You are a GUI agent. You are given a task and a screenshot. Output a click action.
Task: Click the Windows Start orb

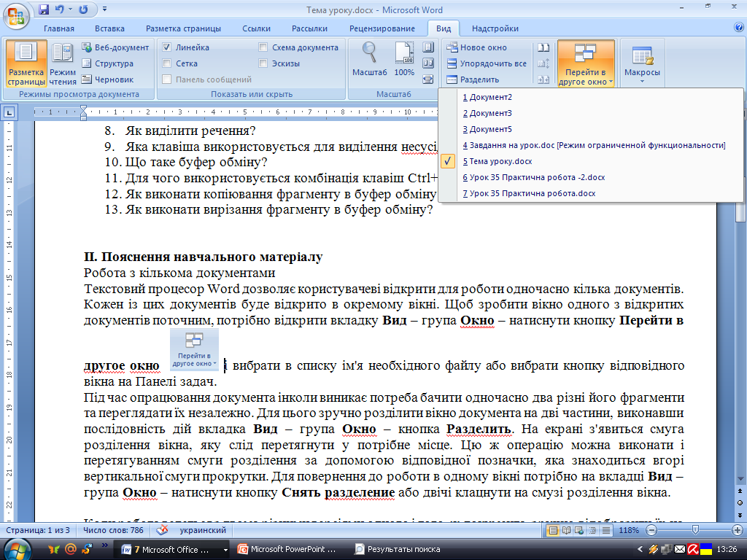(18, 549)
